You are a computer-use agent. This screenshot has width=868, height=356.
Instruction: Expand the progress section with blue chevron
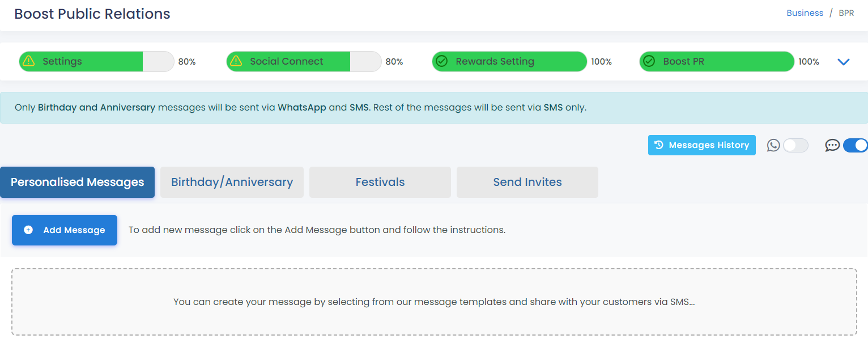point(844,62)
